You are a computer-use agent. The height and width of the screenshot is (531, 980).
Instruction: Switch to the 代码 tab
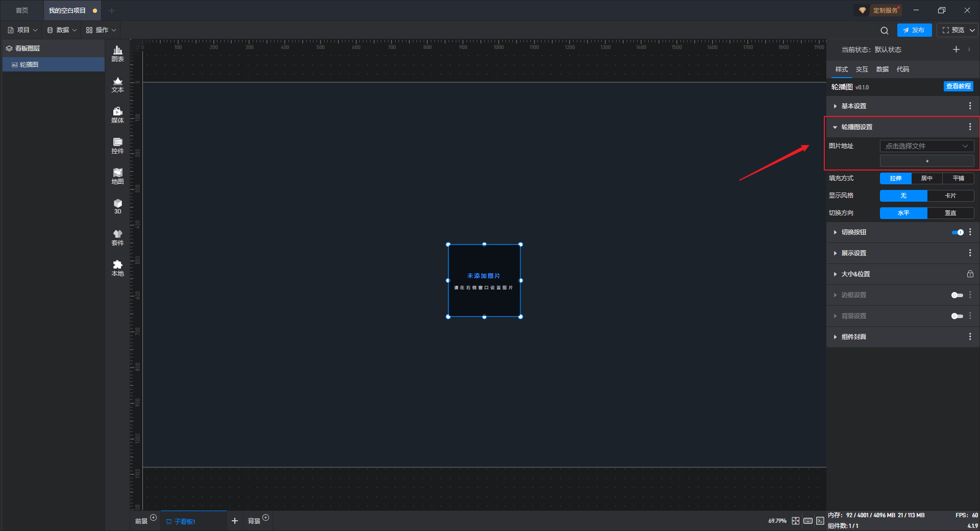[x=902, y=69]
